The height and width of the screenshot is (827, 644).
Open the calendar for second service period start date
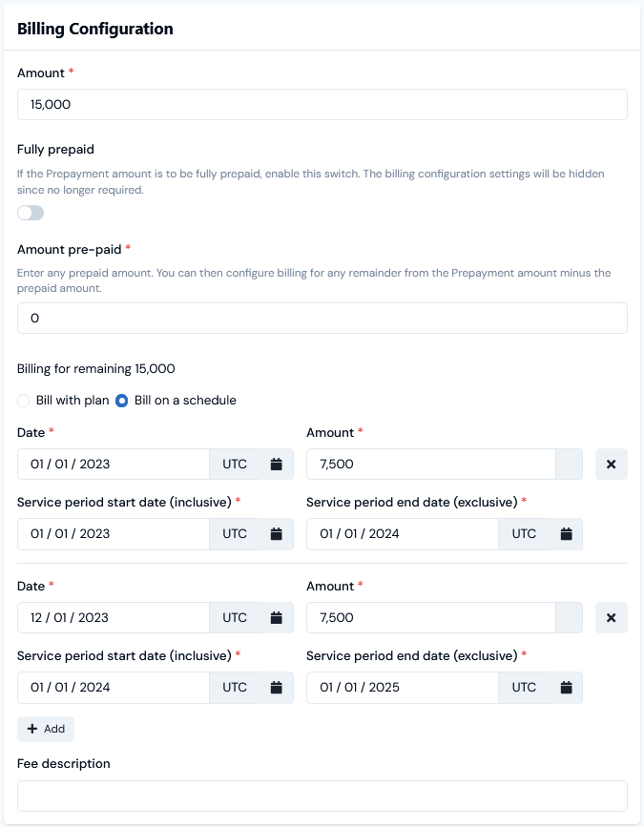click(276, 687)
